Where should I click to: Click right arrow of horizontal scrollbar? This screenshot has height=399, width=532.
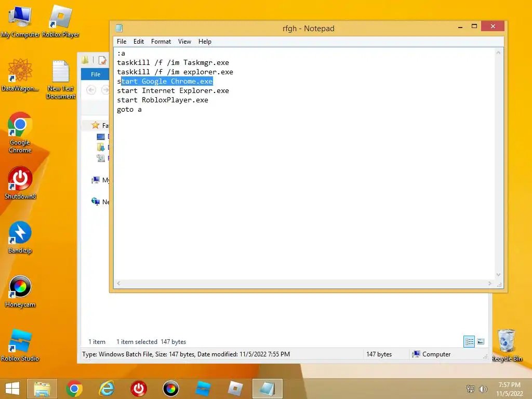pyautogui.click(x=489, y=283)
